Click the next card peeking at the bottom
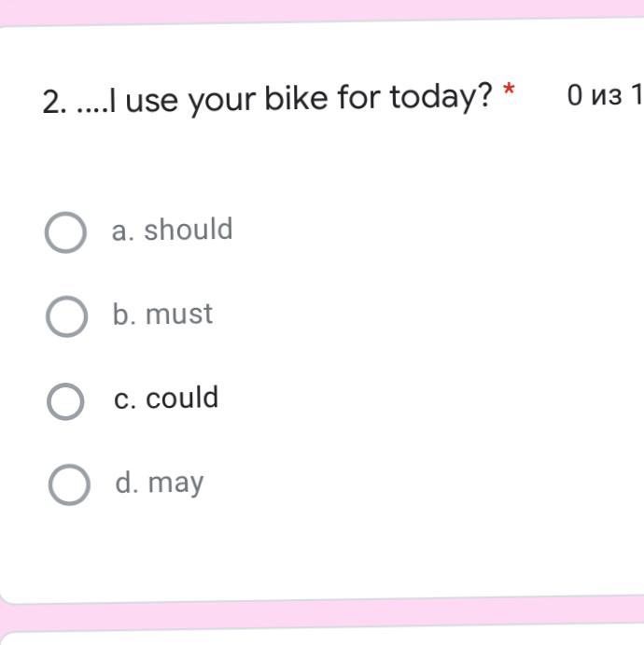The height and width of the screenshot is (645, 644). (x=322, y=639)
